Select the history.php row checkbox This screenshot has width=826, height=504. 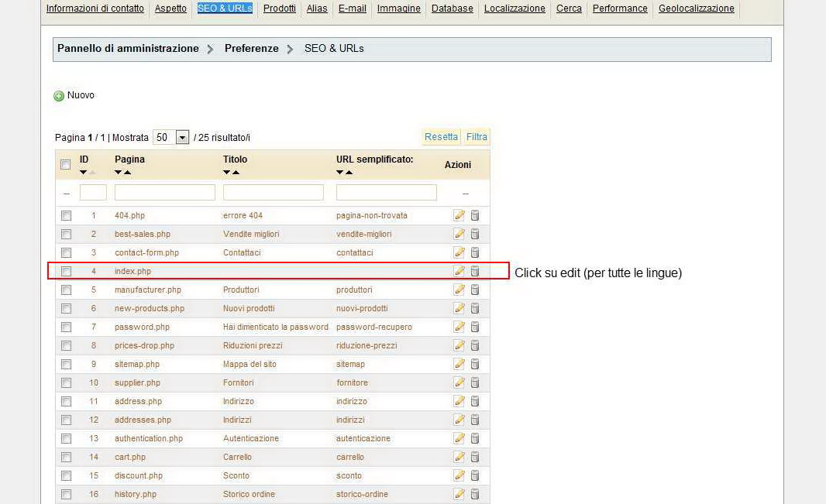[66, 494]
